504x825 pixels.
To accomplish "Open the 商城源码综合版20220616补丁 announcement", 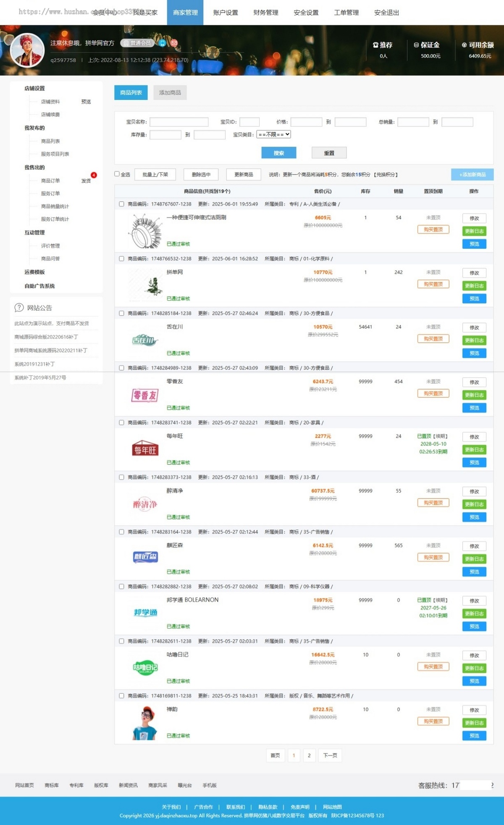I will (46, 337).
